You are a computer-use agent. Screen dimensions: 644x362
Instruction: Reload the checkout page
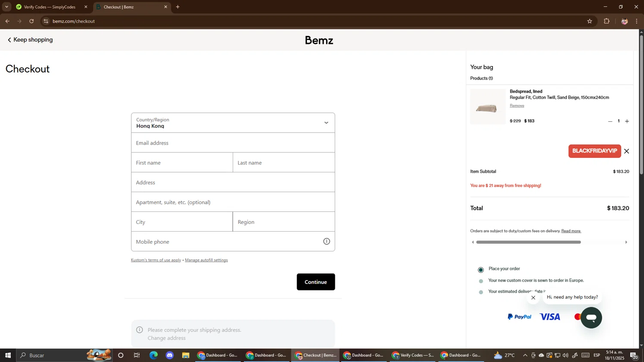[31, 21]
